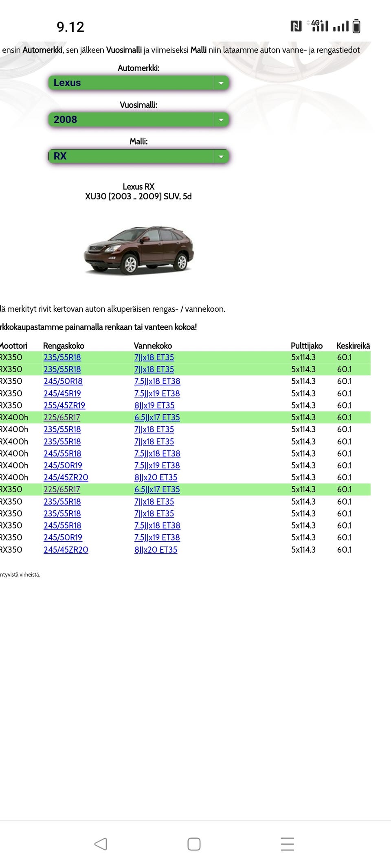This screenshot has height=868, width=391.
Task: Open 6.5JJx17 ET35 link in RX350 row
Action: point(157,490)
